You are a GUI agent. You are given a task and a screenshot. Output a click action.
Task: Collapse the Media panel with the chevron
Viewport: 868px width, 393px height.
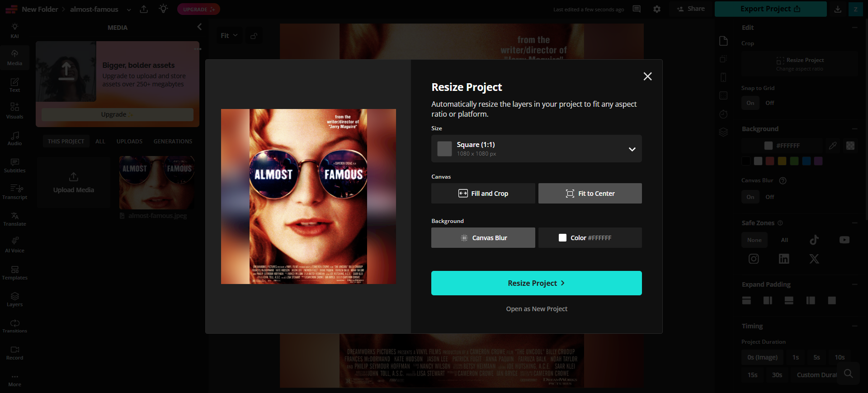click(x=199, y=27)
